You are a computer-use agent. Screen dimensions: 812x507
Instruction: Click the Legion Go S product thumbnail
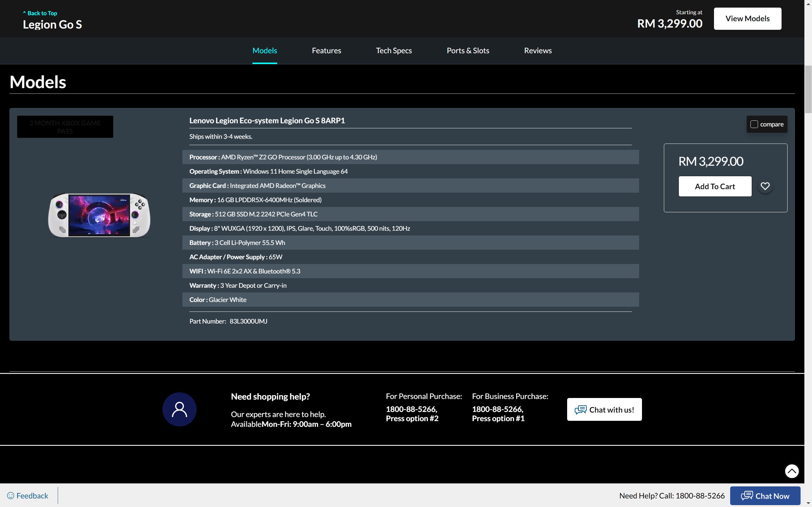click(99, 215)
